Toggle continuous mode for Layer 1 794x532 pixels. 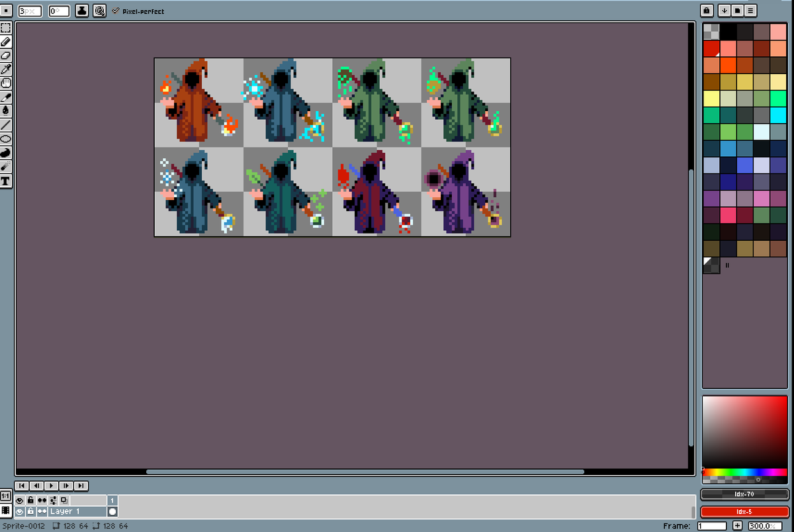point(42,511)
